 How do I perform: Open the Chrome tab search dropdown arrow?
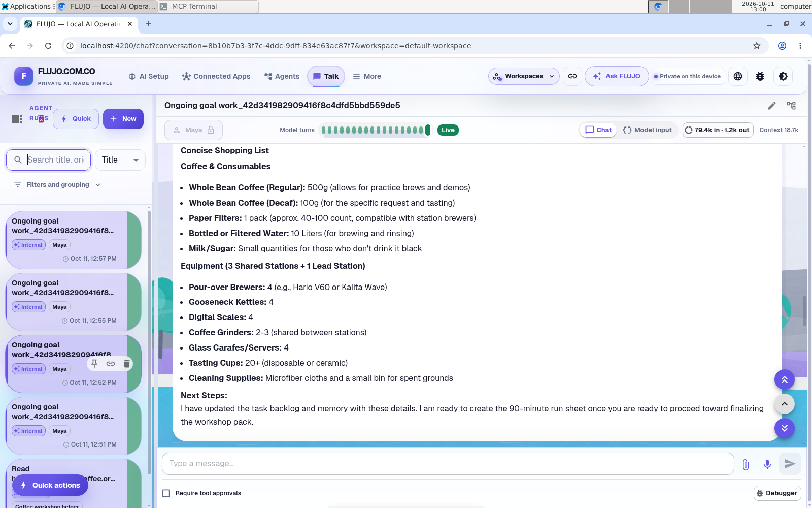click(x=10, y=24)
